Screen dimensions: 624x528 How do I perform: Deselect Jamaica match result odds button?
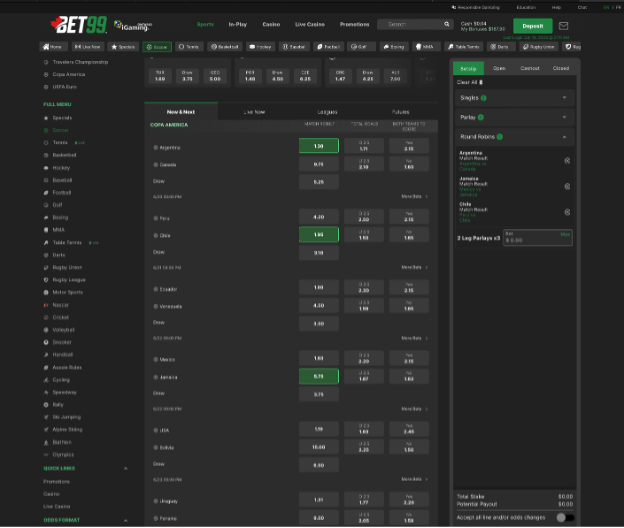[318, 376]
